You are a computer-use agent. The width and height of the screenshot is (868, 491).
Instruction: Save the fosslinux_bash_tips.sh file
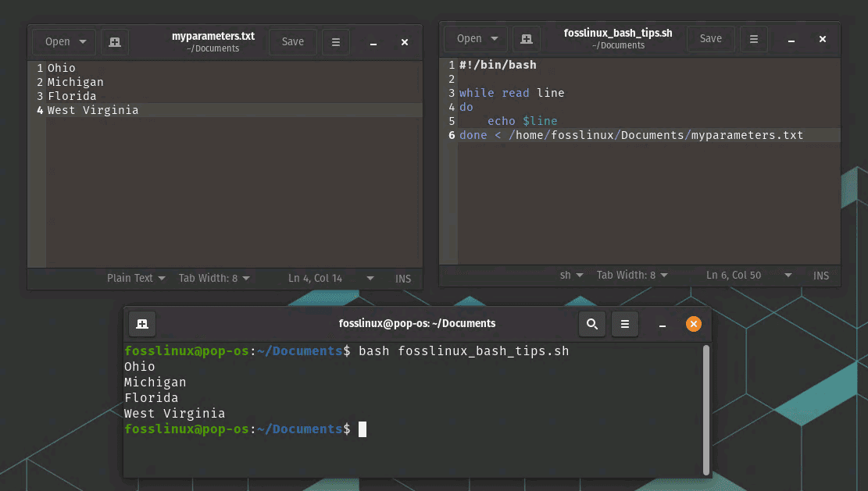(x=710, y=39)
